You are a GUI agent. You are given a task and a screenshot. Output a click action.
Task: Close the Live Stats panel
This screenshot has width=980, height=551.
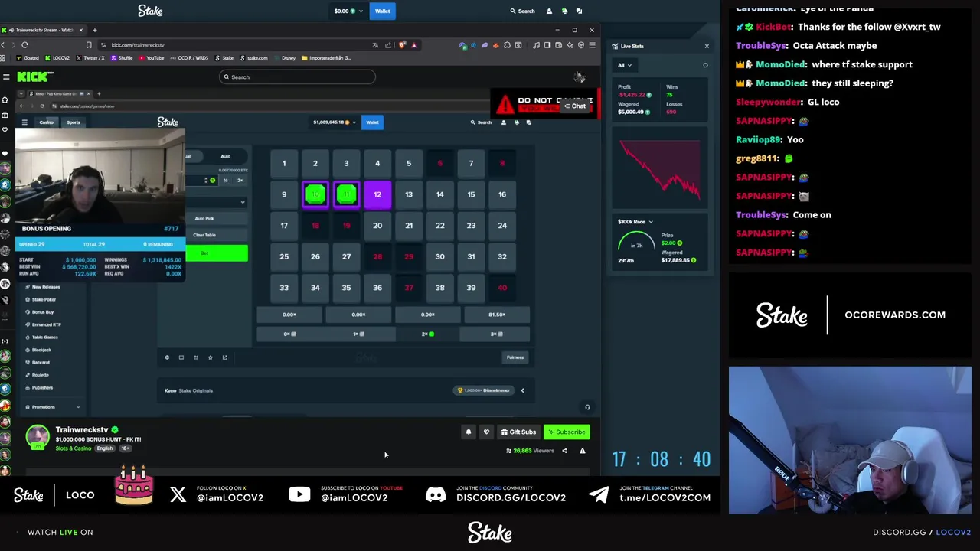pos(707,46)
